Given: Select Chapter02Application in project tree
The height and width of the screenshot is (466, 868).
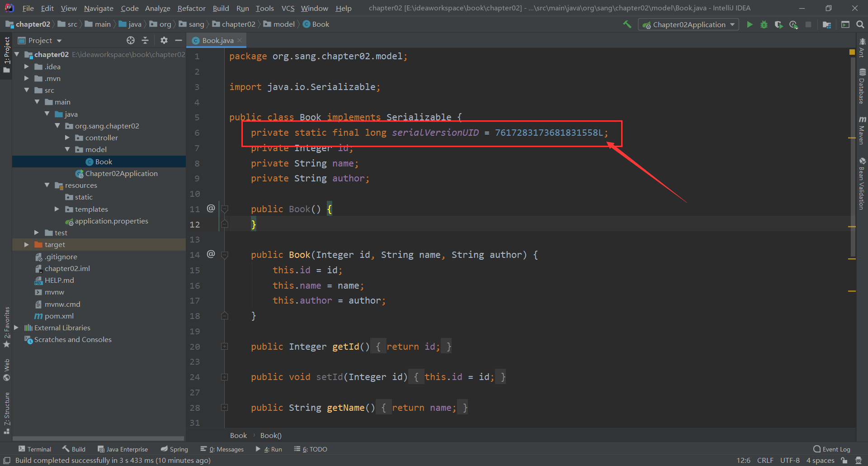Looking at the screenshot, I should tap(121, 173).
